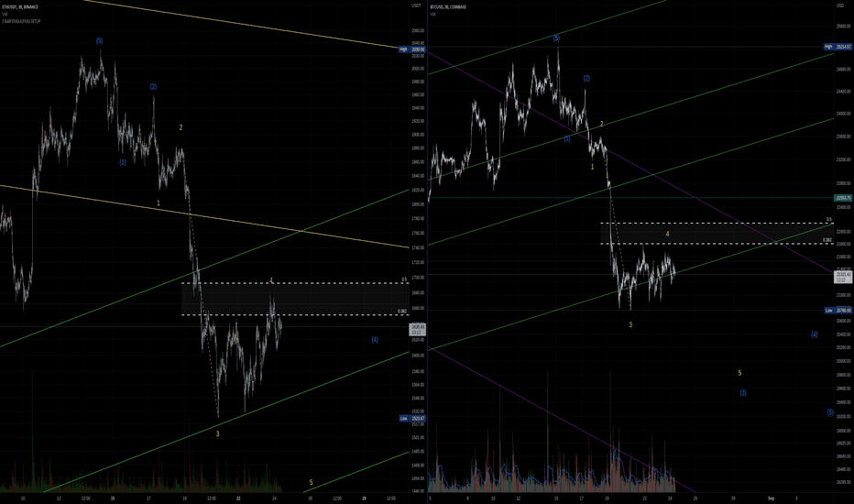The height and width of the screenshot is (504, 854).
Task: Select blue wave (3) label on BTC chart
Action: (x=743, y=393)
